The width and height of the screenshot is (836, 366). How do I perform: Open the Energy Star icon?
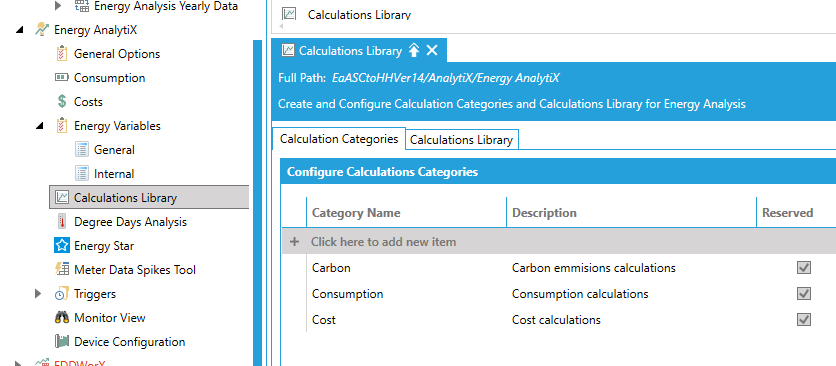point(62,245)
